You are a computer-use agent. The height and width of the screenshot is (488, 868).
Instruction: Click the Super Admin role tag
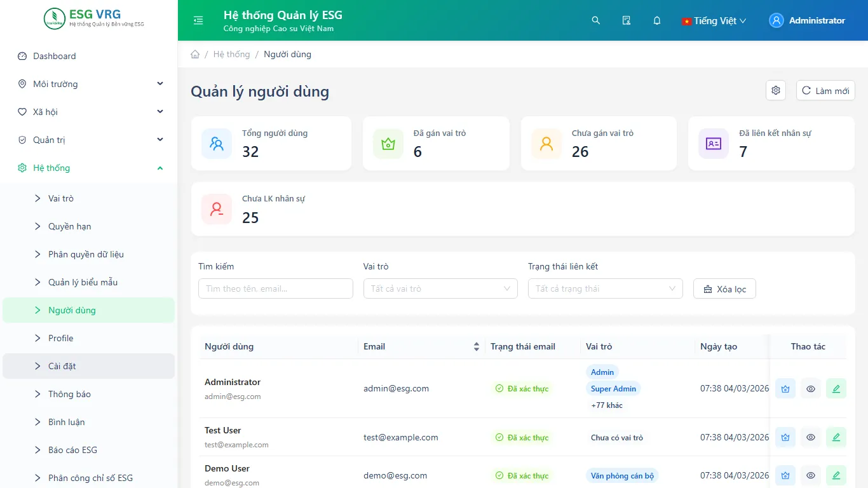tap(613, 389)
